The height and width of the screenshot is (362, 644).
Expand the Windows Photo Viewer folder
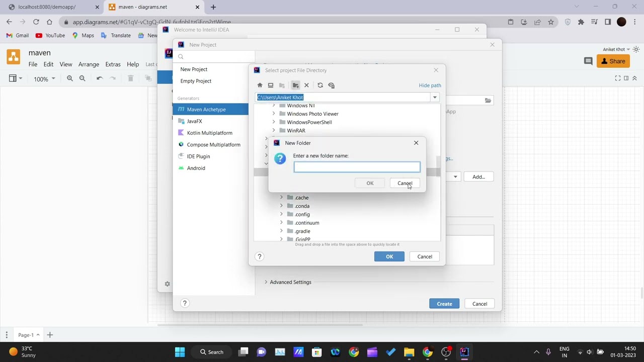tap(274, 114)
